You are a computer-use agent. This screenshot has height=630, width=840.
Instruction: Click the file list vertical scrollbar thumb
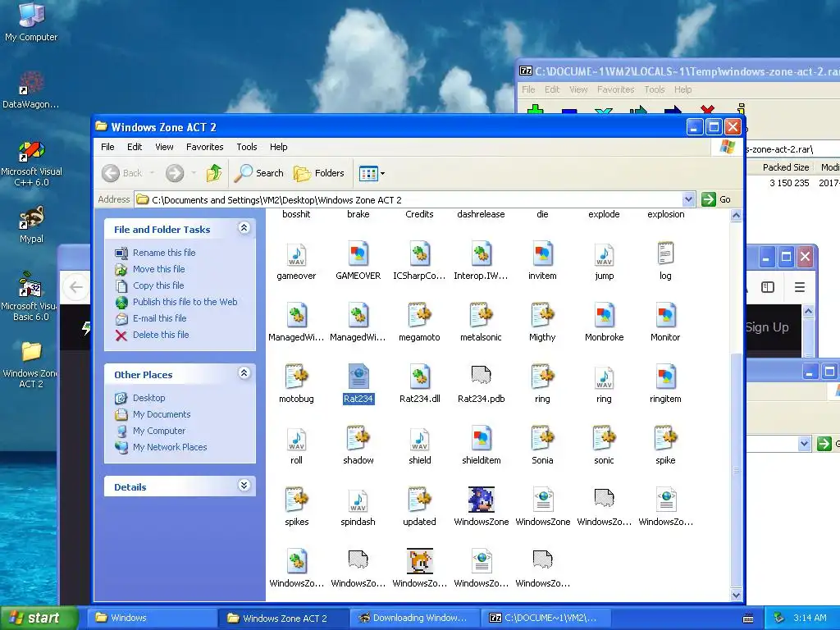coord(736,470)
